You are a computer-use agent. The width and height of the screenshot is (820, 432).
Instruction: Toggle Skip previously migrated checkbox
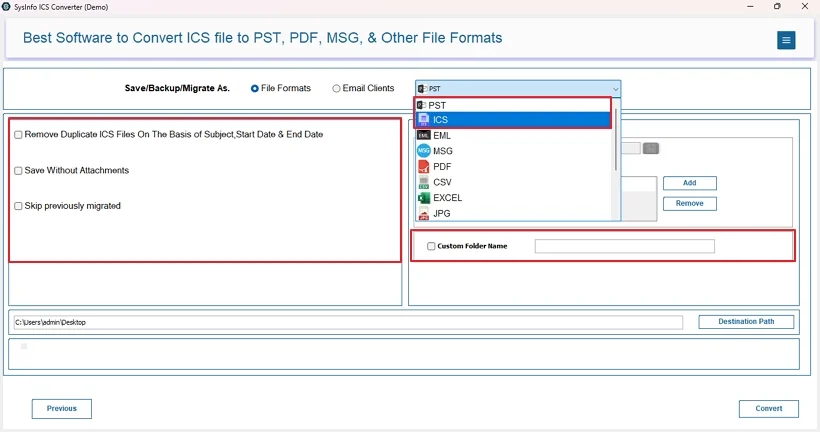(18, 206)
